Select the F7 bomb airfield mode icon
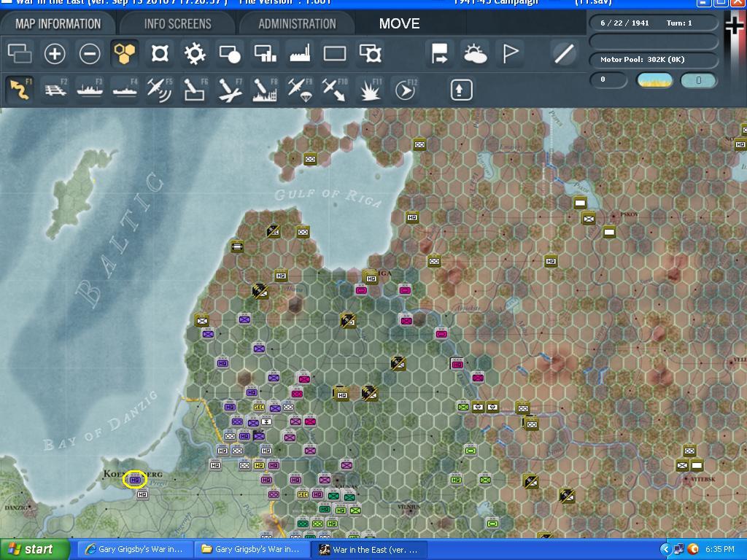The image size is (747, 560). (x=230, y=89)
